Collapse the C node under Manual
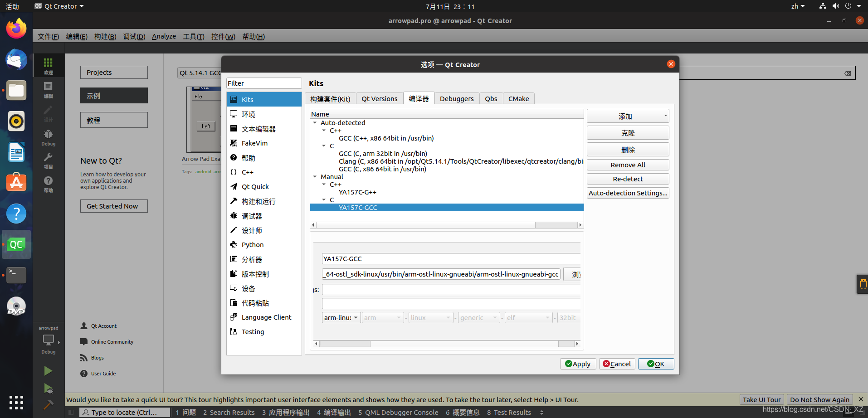The image size is (868, 418). (x=324, y=200)
